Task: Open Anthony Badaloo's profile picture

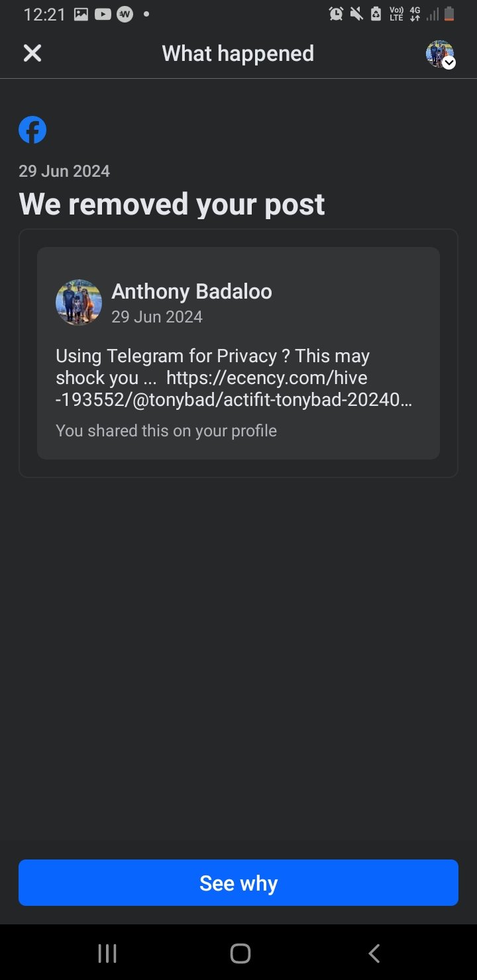Action: tap(79, 303)
